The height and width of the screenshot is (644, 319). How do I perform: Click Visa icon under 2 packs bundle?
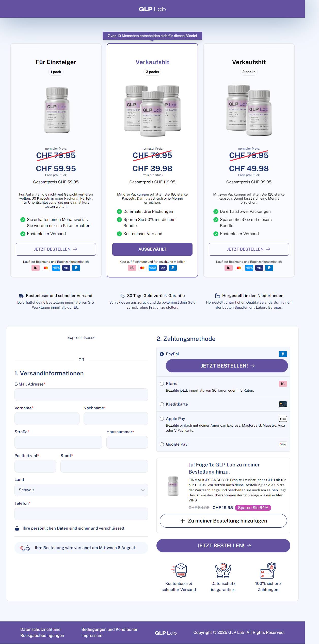click(259, 268)
